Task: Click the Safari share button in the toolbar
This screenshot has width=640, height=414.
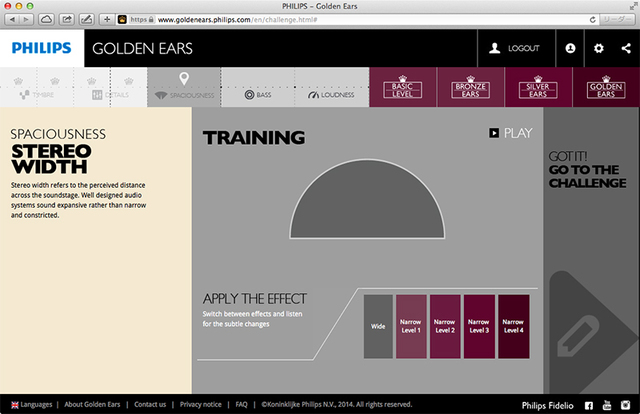Action: (x=67, y=20)
